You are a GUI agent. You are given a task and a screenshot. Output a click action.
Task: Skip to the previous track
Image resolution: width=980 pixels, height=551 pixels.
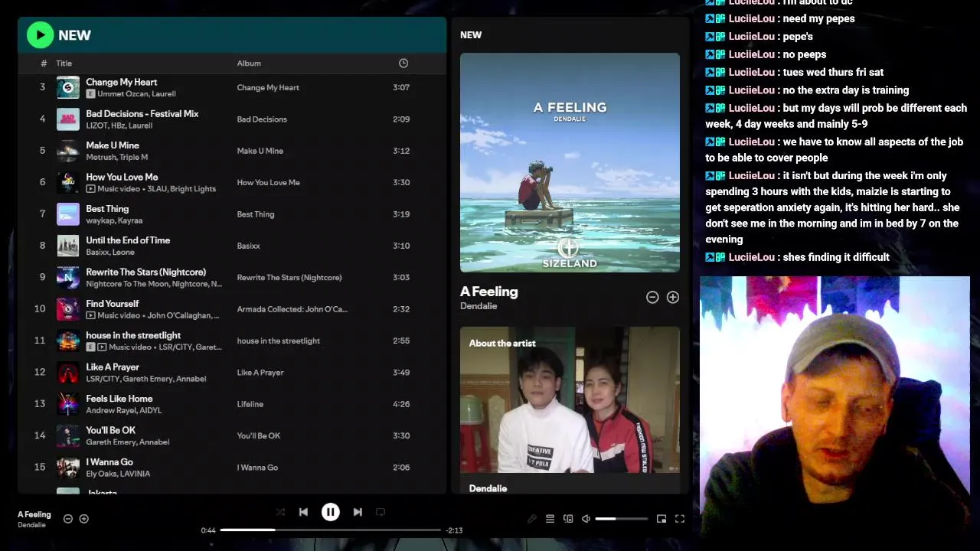click(x=303, y=512)
